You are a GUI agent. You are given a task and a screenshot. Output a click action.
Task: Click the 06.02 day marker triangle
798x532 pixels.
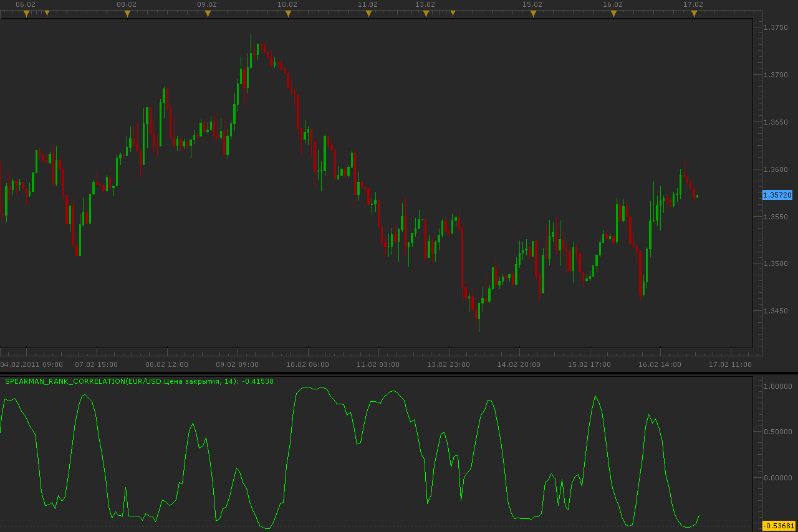click(26, 13)
